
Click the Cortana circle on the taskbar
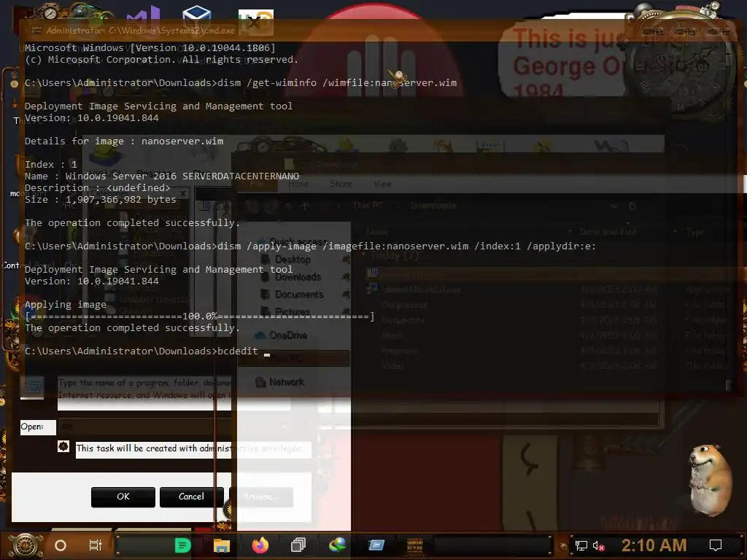[61, 545]
